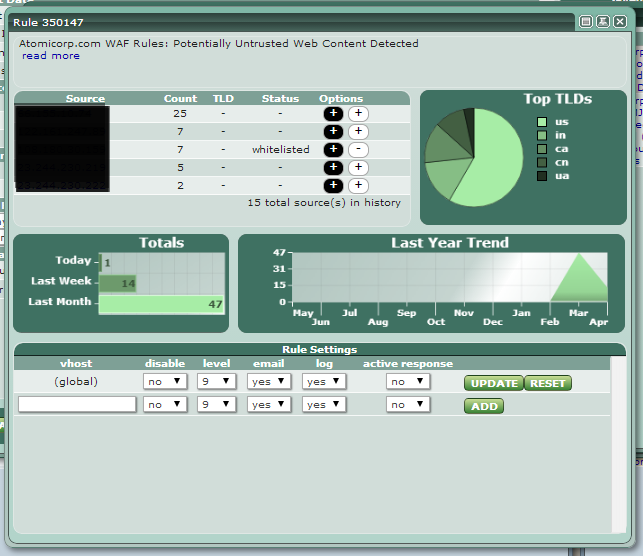This screenshot has height=556, width=643.
Task: Click the Rule Settings heading
Action: (x=319, y=349)
